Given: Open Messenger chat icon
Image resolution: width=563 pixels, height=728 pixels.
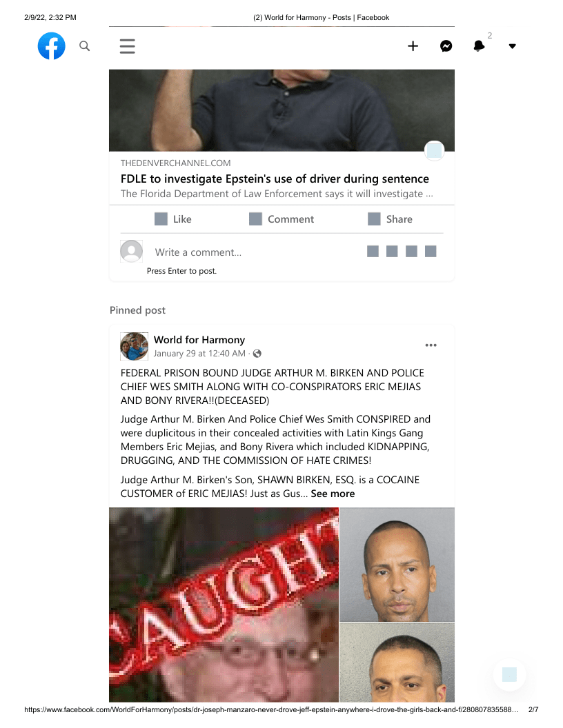Looking at the screenshot, I should point(446,46).
